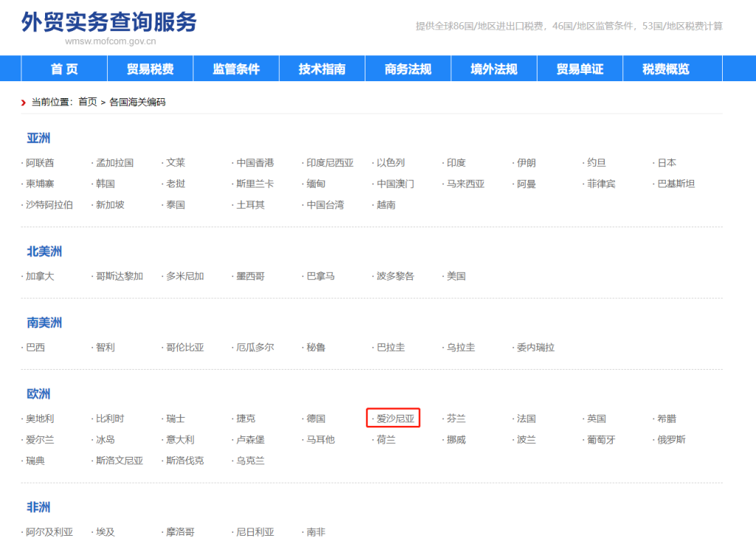Open the 加拿大 country link
Viewport: 756px width, 538px height.
[40, 276]
